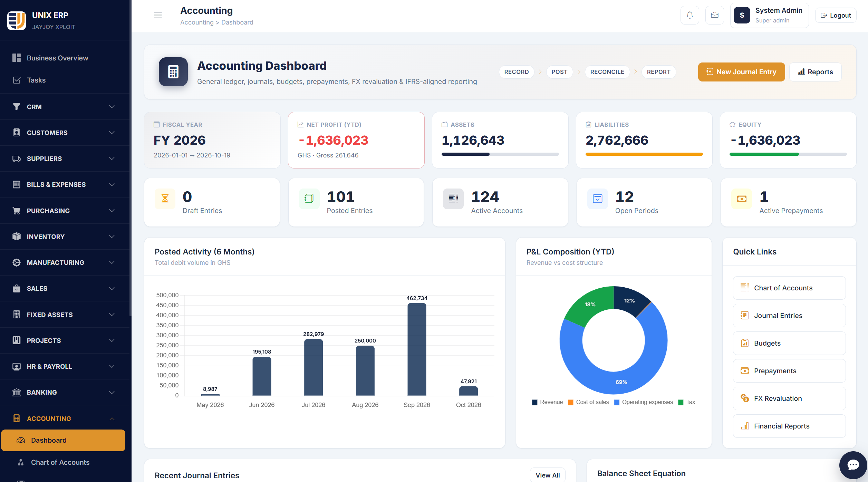Expand the Manufacturing menu chevron
The image size is (868, 482).
pos(112,262)
